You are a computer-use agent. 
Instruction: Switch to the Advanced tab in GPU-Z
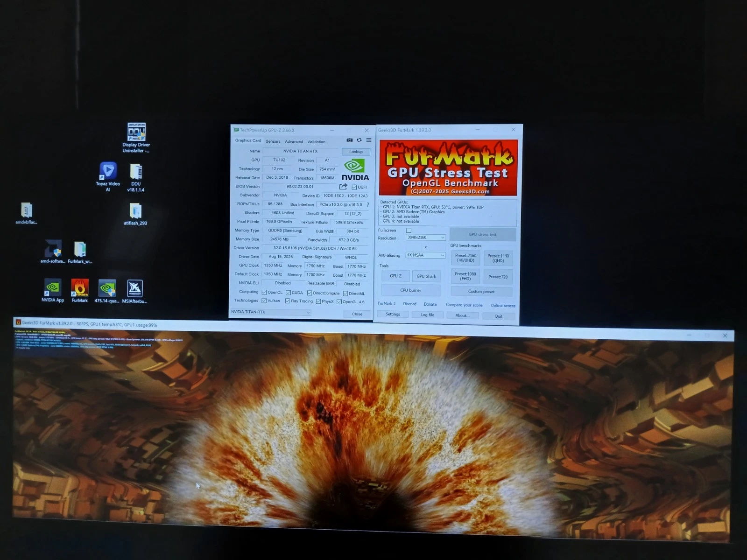click(294, 141)
